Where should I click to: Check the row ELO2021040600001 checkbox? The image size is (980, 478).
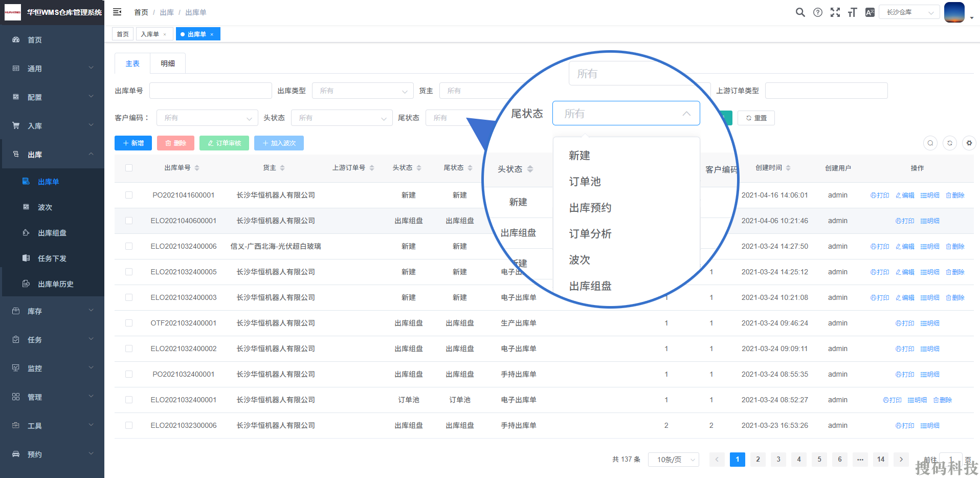[x=129, y=221]
